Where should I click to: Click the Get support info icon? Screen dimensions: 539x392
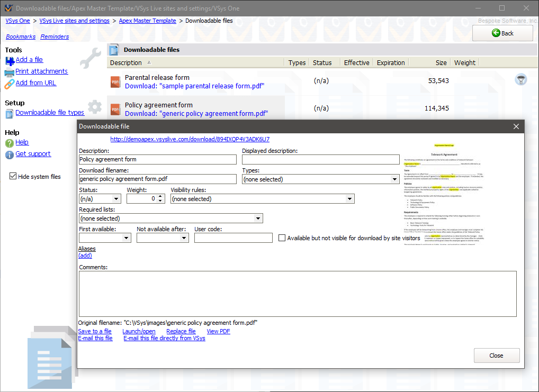tap(10, 154)
